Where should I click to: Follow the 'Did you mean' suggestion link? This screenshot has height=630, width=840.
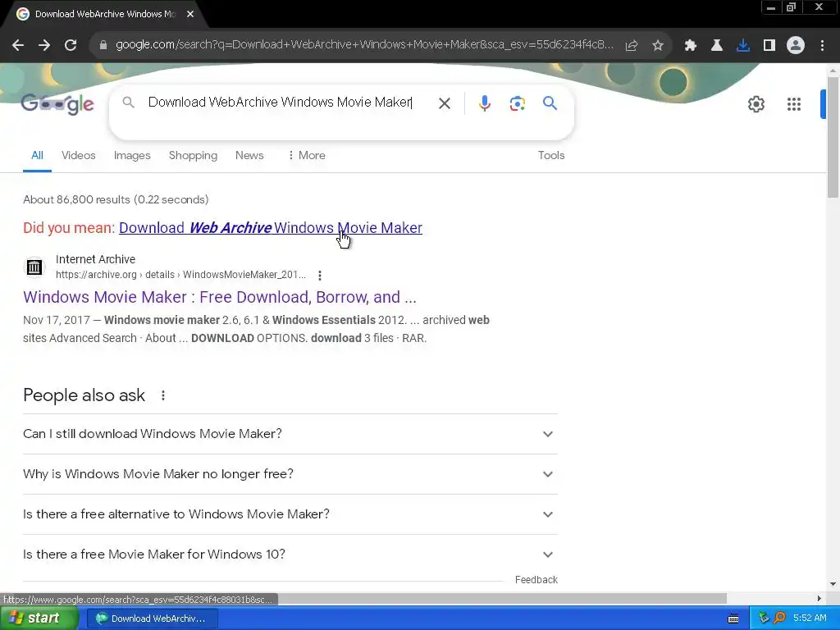click(x=271, y=228)
